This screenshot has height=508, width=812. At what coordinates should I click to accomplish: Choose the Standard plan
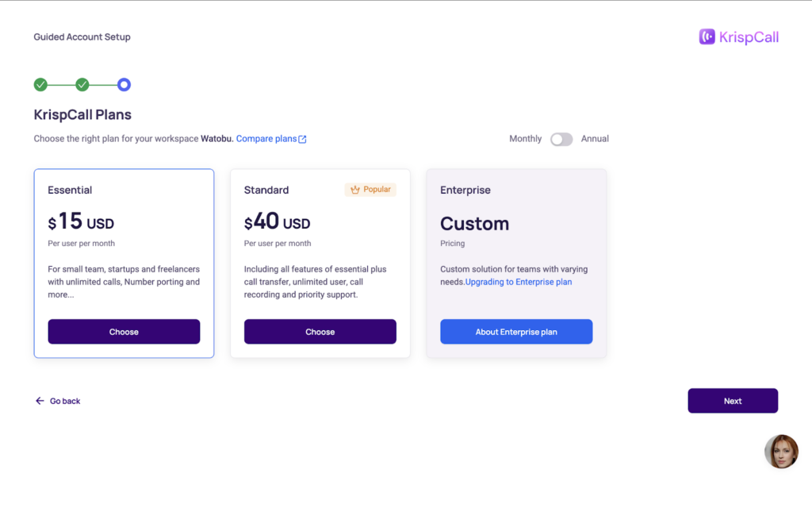coord(320,332)
